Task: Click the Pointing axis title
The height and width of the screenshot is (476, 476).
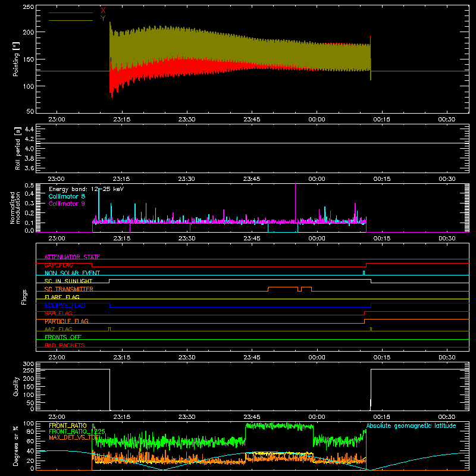Action: (x=16, y=59)
